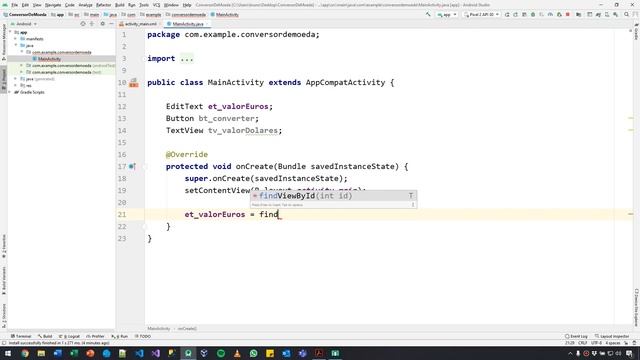Expand Gradle Scripts node
Viewport: 640px width, 360px height.
pyautogui.click(x=10, y=92)
